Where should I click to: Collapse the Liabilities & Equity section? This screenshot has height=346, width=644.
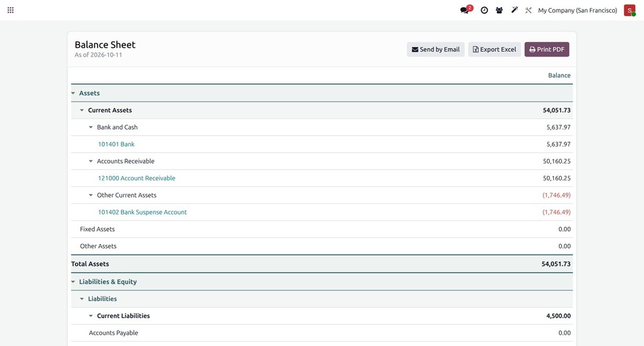[x=73, y=282]
